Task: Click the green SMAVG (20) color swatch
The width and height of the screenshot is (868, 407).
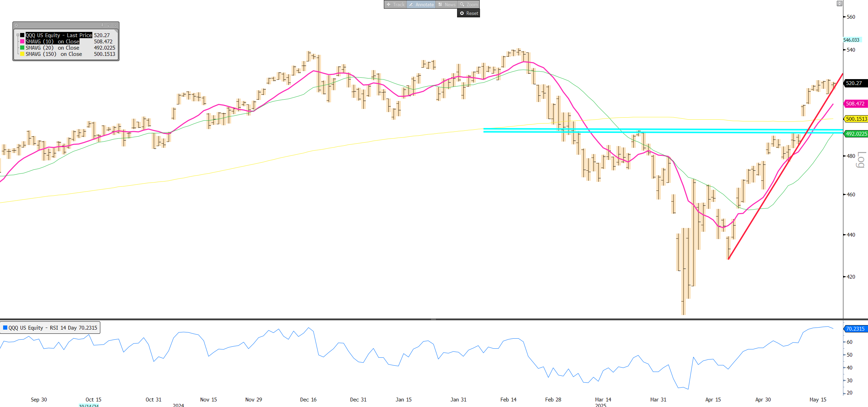Action: [22, 48]
